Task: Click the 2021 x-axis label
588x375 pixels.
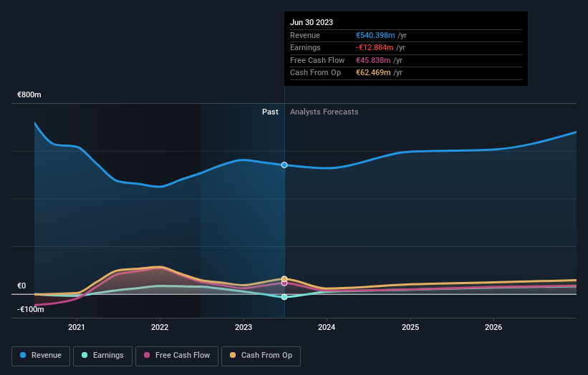Action: [77, 328]
